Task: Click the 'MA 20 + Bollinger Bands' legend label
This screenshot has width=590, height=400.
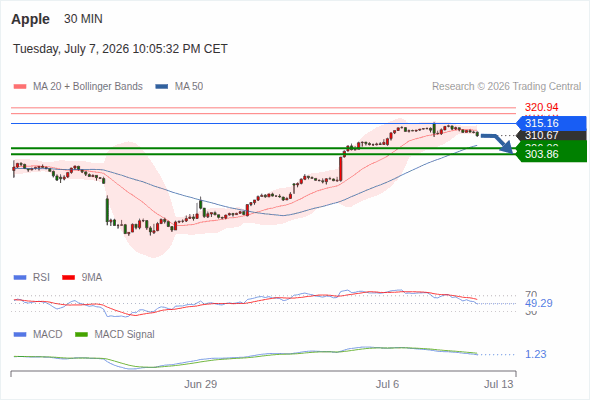Action: (88, 87)
